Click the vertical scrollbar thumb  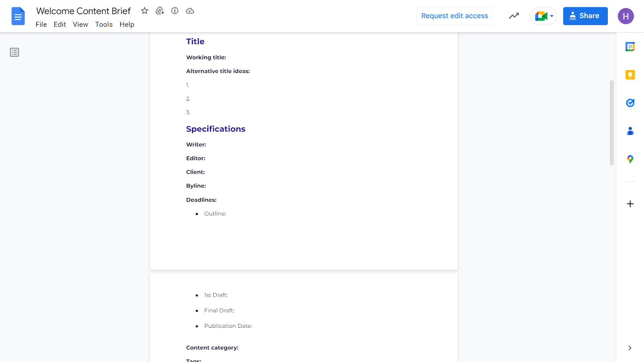click(x=612, y=123)
